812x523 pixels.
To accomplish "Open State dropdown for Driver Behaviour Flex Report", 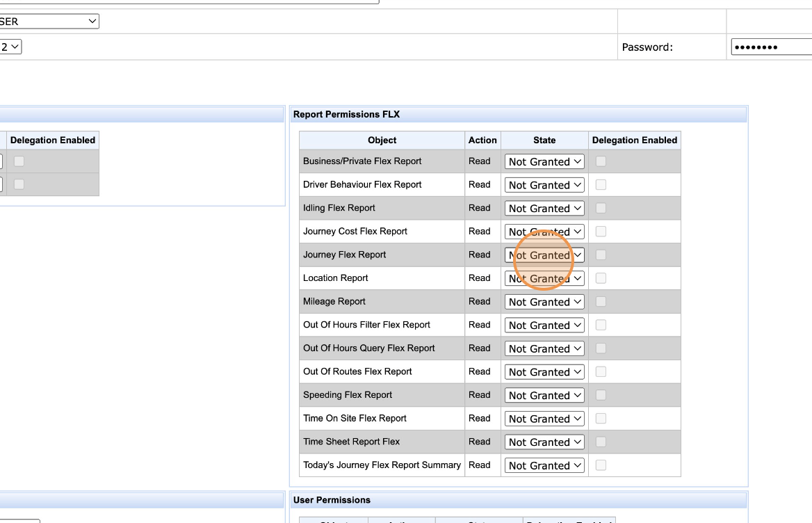I will [544, 185].
